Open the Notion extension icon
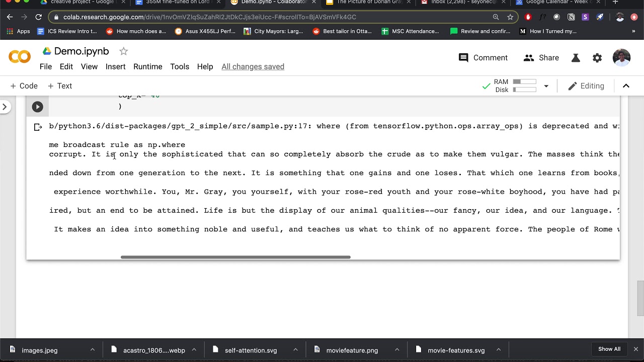Screen dimensions: 644x362 pos(571,17)
